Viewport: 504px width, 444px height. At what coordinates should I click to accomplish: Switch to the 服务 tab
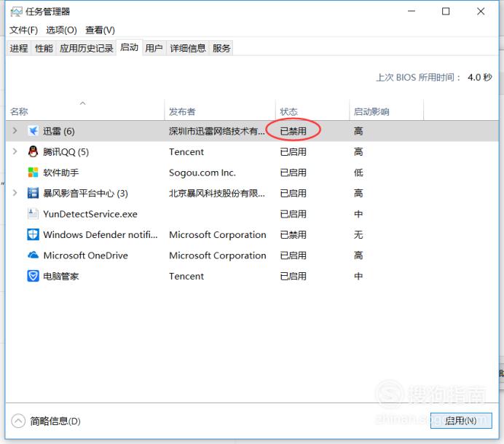[221, 48]
